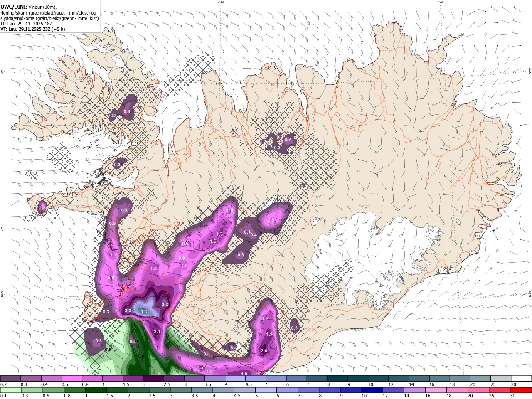The width and height of the screenshot is (532, 399).
Task: Select the white 30 swatch in top legend row
Action: (x=522, y=378)
